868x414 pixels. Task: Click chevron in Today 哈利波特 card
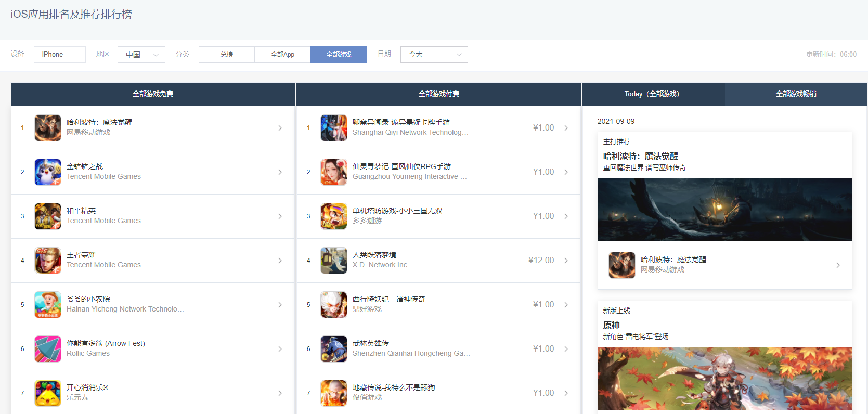[x=838, y=265]
